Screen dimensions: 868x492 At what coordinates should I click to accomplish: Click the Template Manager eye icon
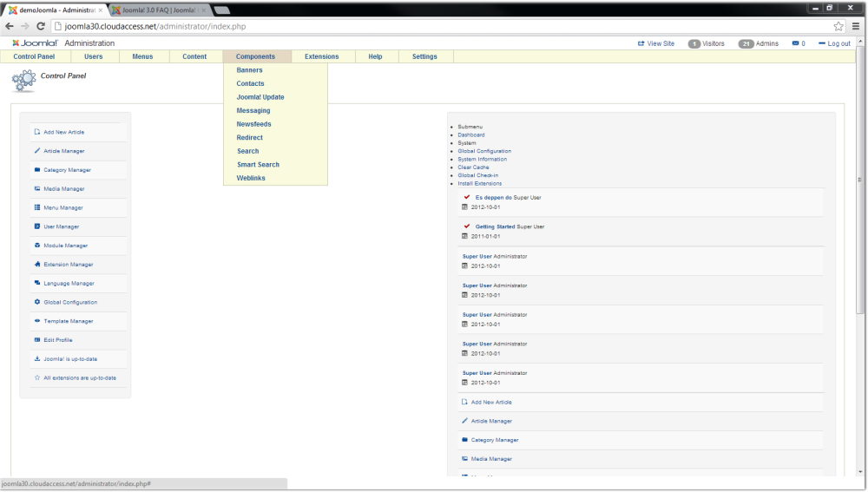(37, 321)
